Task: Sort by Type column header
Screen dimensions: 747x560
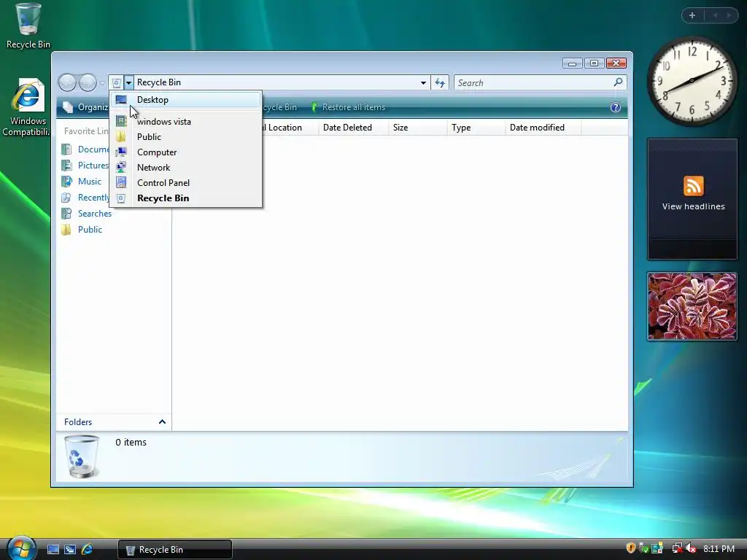Action: (x=476, y=128)
